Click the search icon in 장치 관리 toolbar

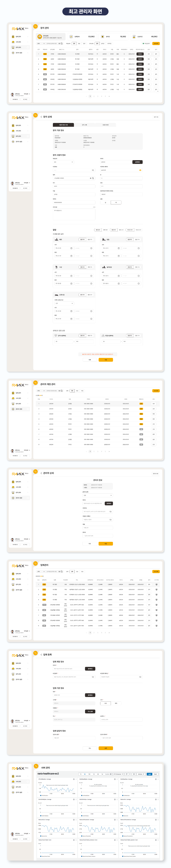(62, 43)
